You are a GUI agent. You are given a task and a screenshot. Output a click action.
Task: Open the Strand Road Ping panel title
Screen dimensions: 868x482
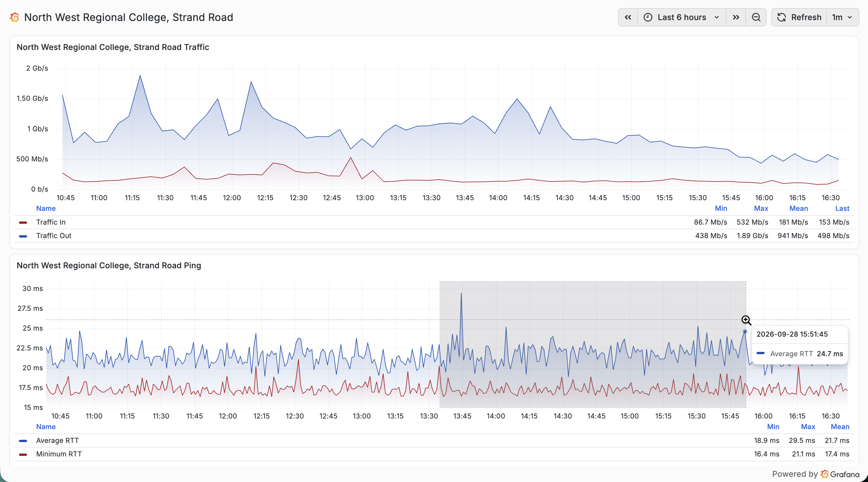(x=109, y=266)
